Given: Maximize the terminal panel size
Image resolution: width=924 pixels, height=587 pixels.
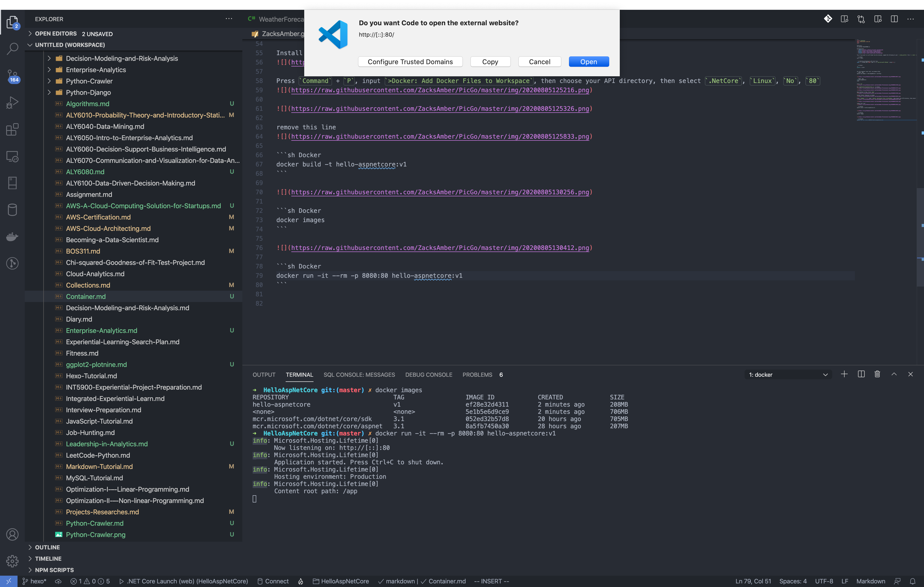Looking at the screenshot, I should point(894,374).
